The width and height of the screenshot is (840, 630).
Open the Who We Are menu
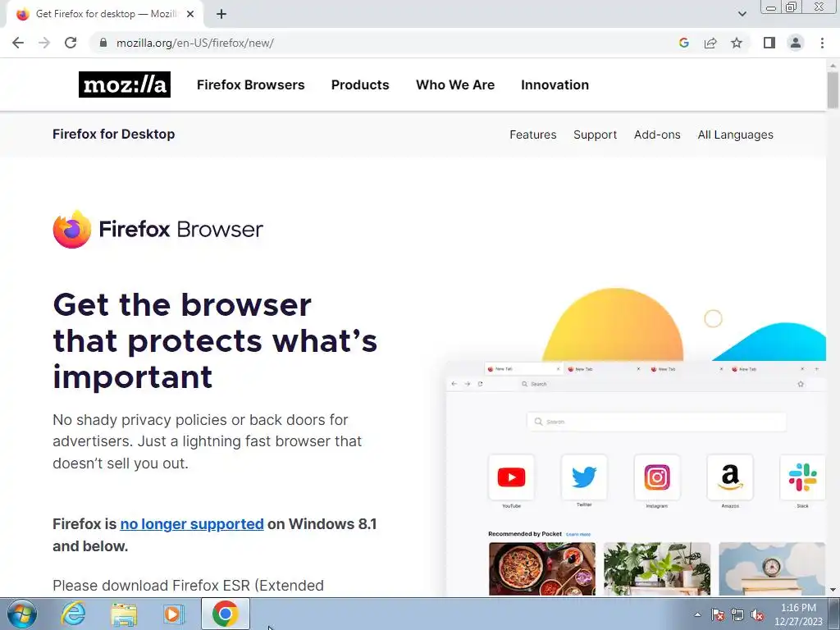(455, 84)
